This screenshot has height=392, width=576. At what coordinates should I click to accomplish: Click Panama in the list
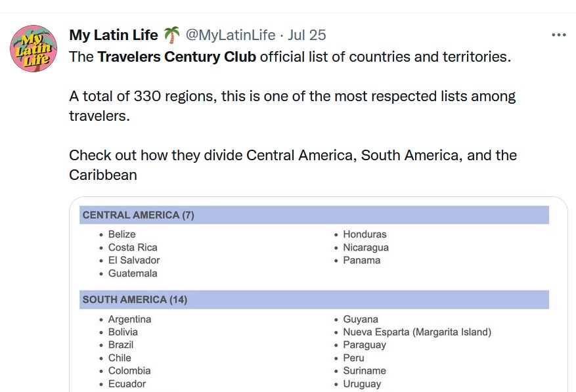[361, 260]
